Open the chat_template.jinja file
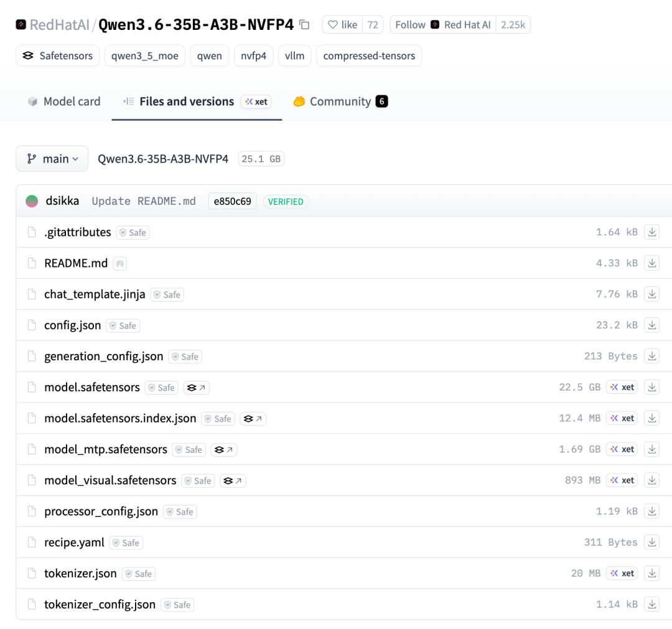Viewport: 672px width, 629px height. (95, 294)
